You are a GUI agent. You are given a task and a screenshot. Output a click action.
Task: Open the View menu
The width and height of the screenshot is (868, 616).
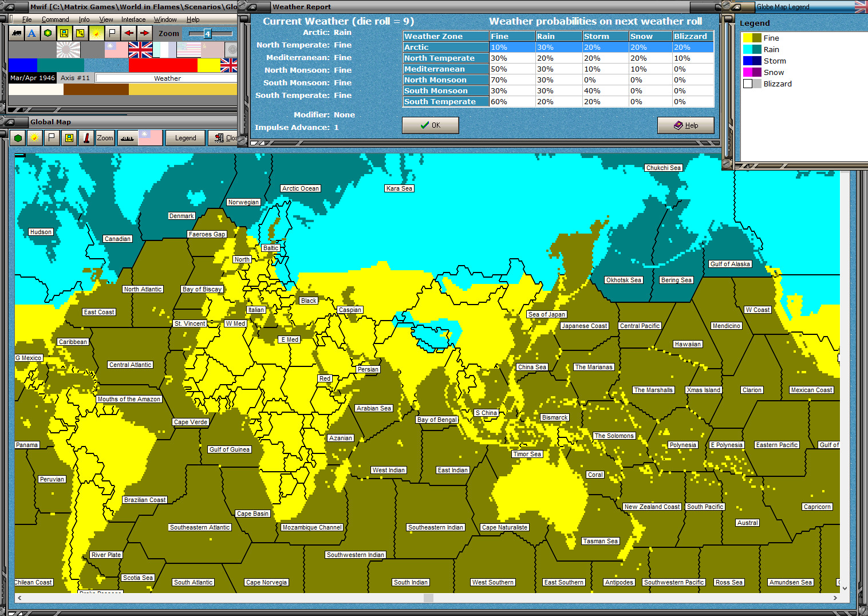tap(106, 19)
